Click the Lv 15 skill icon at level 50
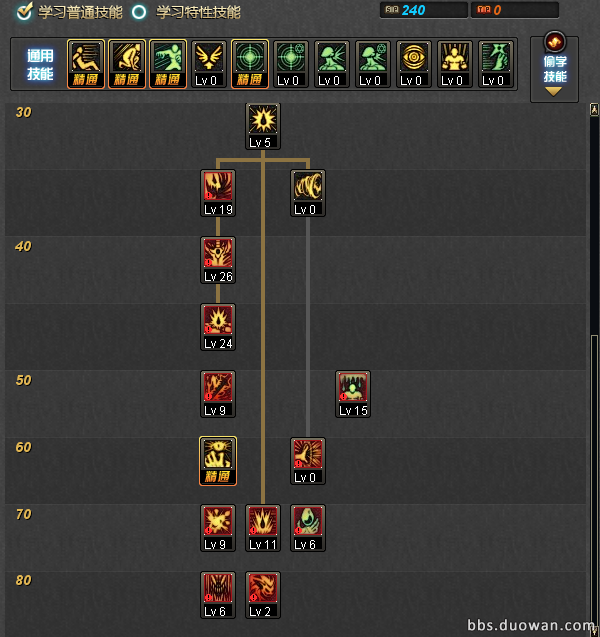This screenshot has width=600, height=637. click(353, 394)
